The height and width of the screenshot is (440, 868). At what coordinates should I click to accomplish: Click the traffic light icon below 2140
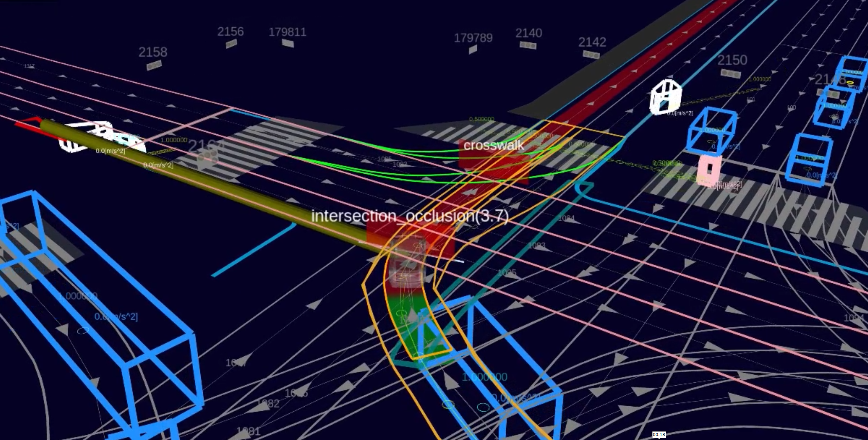(528, 45)
